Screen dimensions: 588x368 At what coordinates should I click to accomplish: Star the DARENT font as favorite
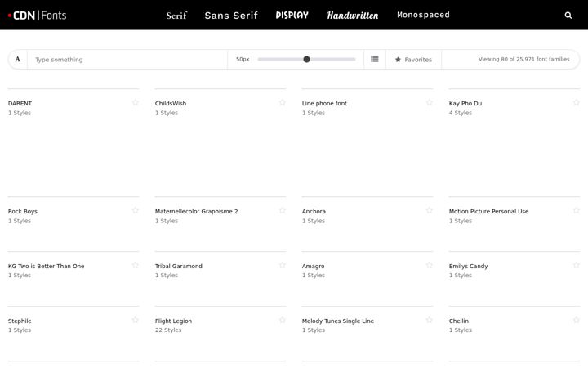[136, 102]
